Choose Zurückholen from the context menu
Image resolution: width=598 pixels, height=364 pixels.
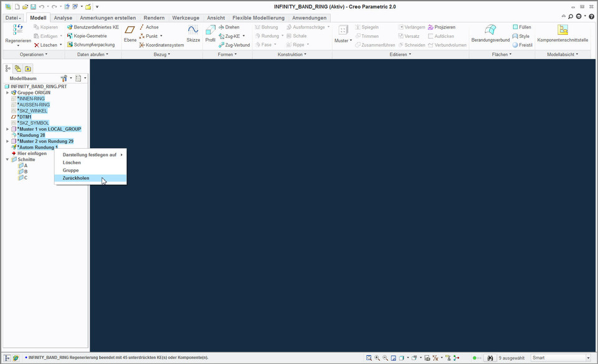pos(75,177)
